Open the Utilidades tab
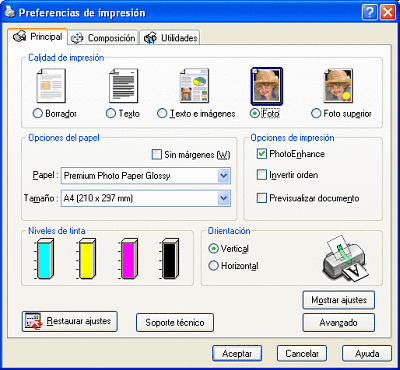Screen dimensions: 400x370 point(170,38)
